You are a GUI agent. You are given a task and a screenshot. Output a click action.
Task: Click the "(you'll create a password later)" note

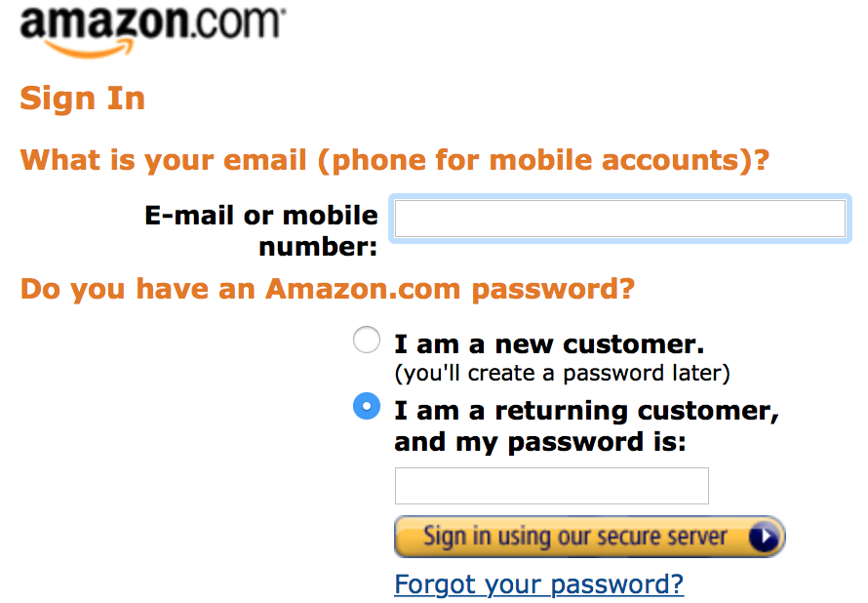pyautogui.click(x=562, y=373)
